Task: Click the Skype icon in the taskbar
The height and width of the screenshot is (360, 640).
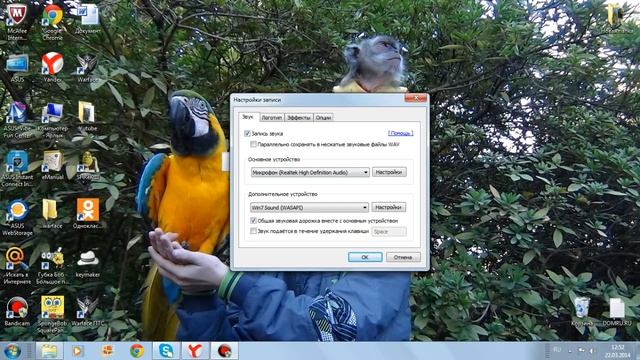Action: pyautogui.click(x=166, y=351)
